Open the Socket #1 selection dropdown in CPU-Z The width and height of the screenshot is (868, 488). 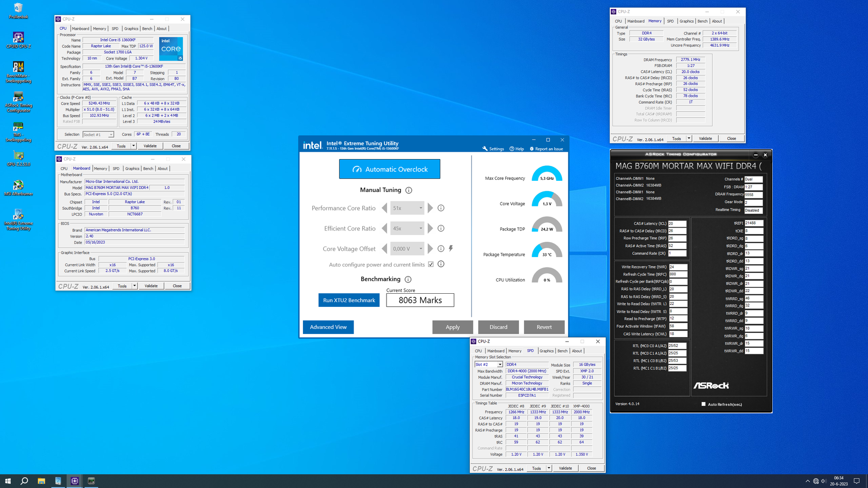98,135
